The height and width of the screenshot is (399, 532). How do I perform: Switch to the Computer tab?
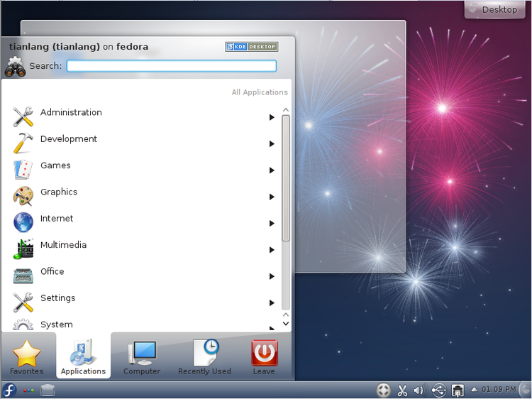pyautogui.click(x=142, y=356)
